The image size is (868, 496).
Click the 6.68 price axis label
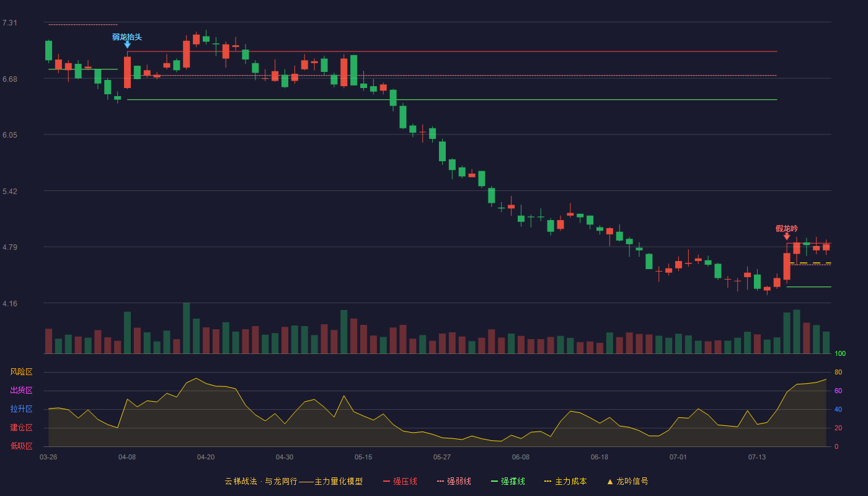(10, 79)
